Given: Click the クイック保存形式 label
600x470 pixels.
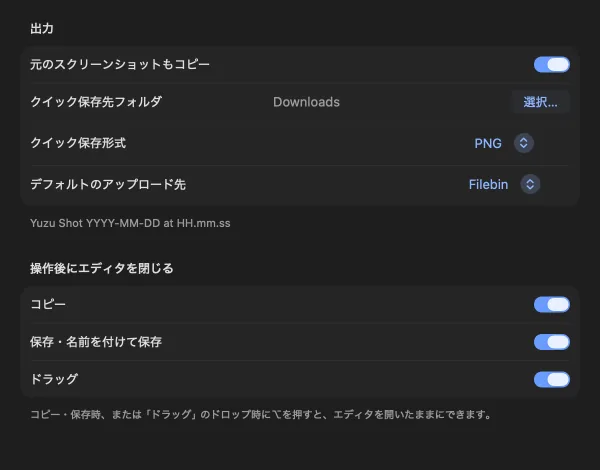Looking at the screenshot, I should click(x=78, y=143).
